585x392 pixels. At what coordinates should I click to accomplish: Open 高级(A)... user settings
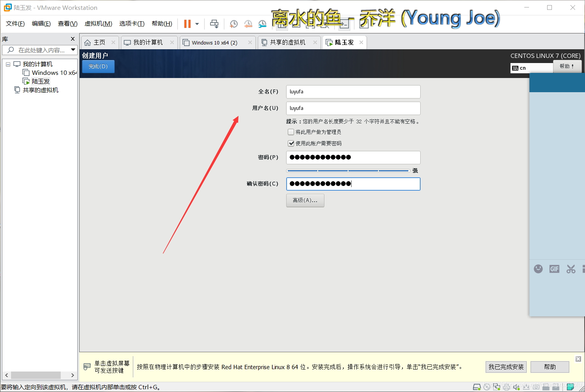305,200
